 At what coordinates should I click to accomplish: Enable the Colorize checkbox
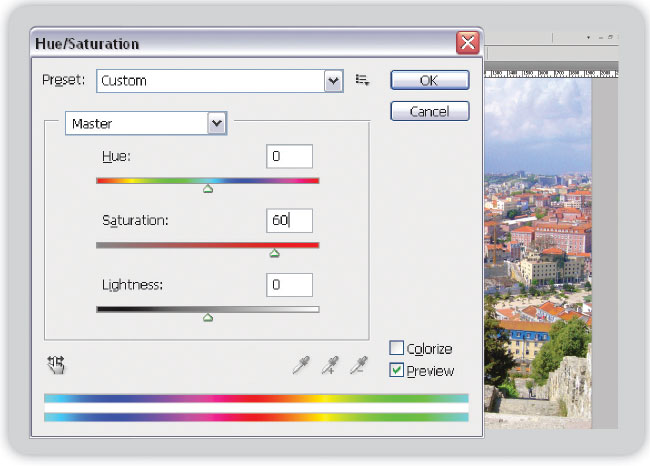pos(397,349)
